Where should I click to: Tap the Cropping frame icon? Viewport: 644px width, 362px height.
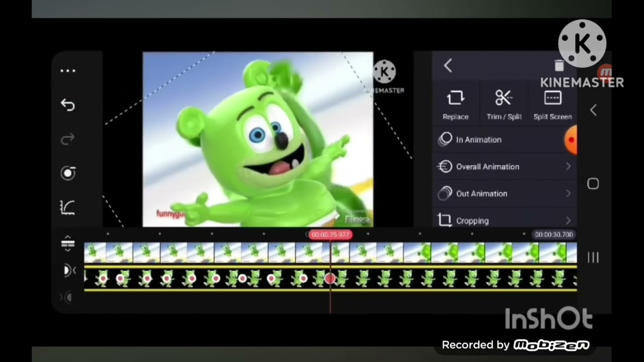[445, 220]
